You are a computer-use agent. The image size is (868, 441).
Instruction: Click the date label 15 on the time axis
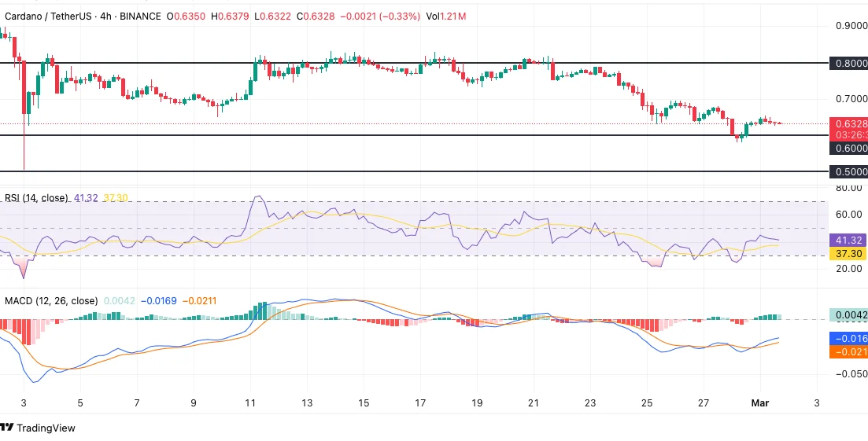pyautogui.click(x=364, y=402)
